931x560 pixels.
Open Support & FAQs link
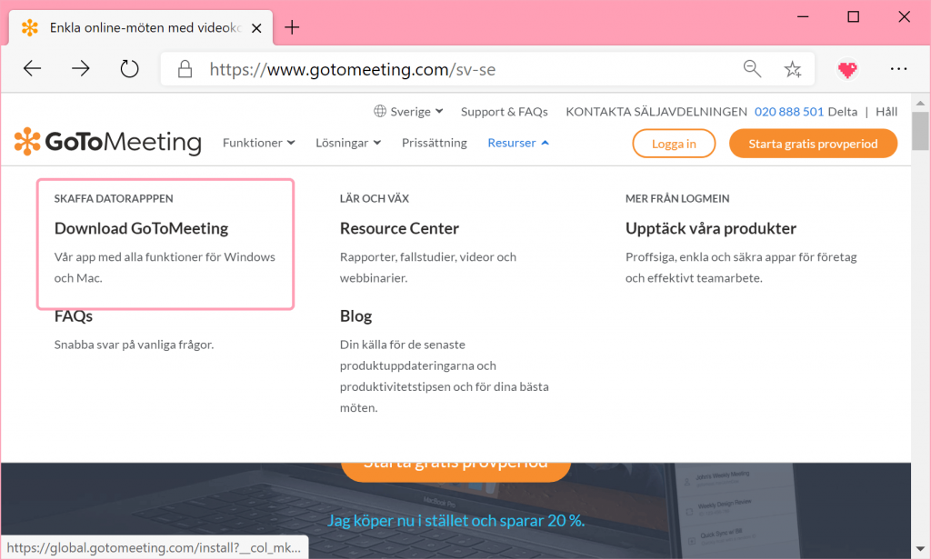504,111
